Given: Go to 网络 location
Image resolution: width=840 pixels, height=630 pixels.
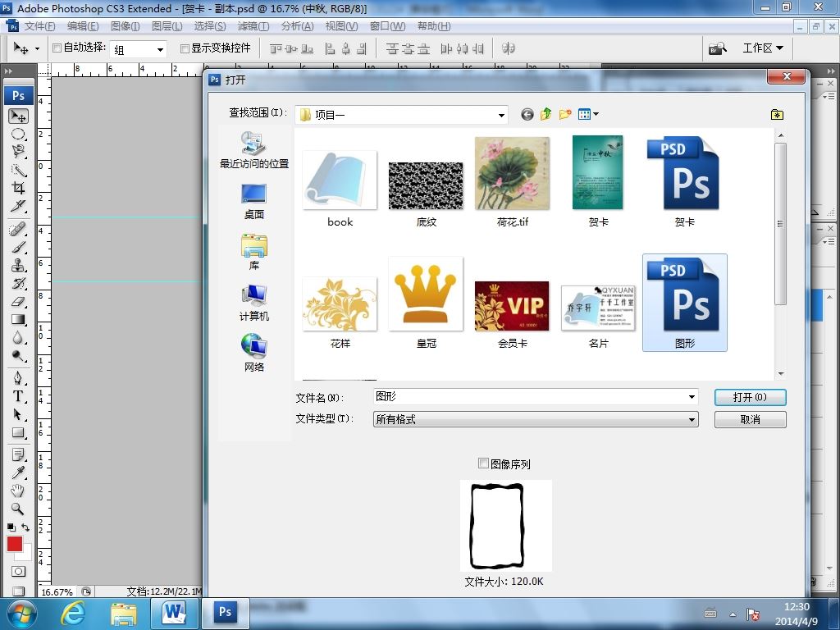Looking at the screenshot, I should pos(254,354).
